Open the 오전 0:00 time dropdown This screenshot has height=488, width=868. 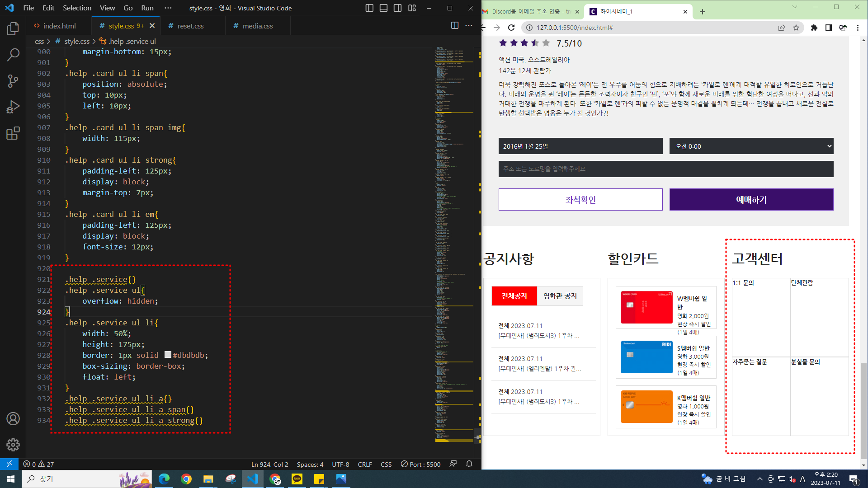click(x=751, y=146)
